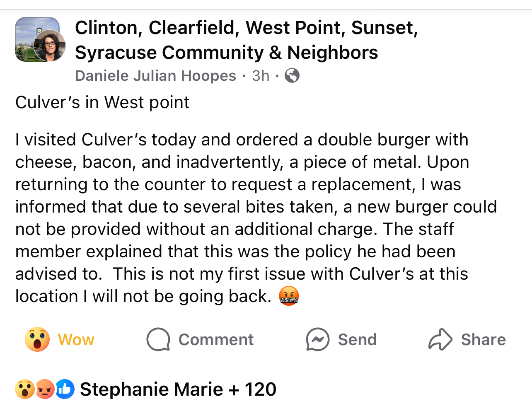Click the Messenger send icon
The image size is (532, 411).
pos(317,339)
